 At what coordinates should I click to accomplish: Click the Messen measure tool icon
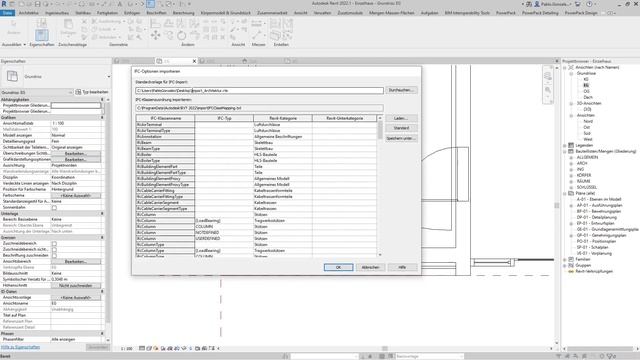point(257,35)
